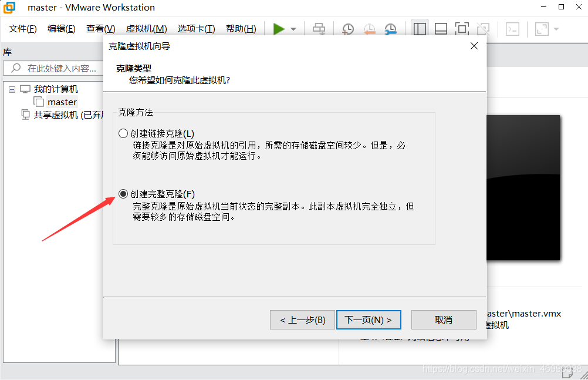The height and width of the screenshot is (380, 588).
Task: Open the 虚拟机(M) menu
Action: click(x=146, y=29)
